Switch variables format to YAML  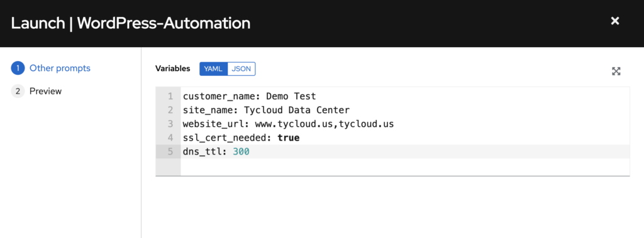tap(213, 69)
